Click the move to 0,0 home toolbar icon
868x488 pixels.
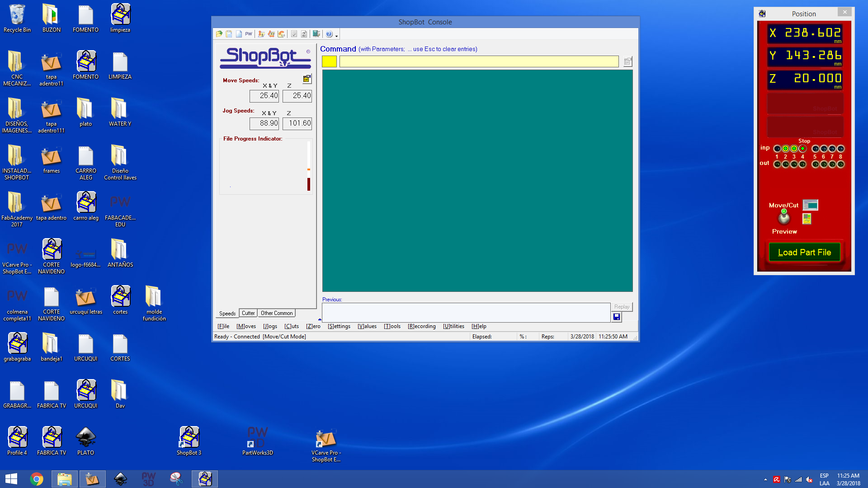click(x=281, y=34)
